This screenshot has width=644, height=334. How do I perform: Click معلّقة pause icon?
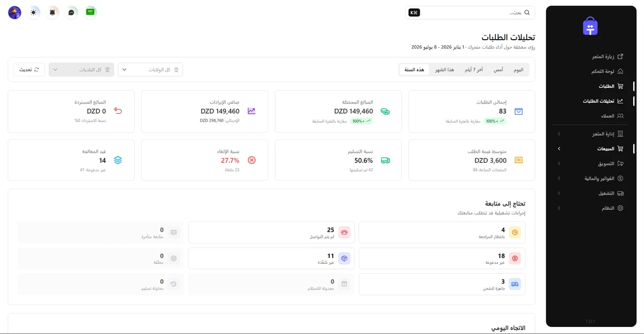173,258
